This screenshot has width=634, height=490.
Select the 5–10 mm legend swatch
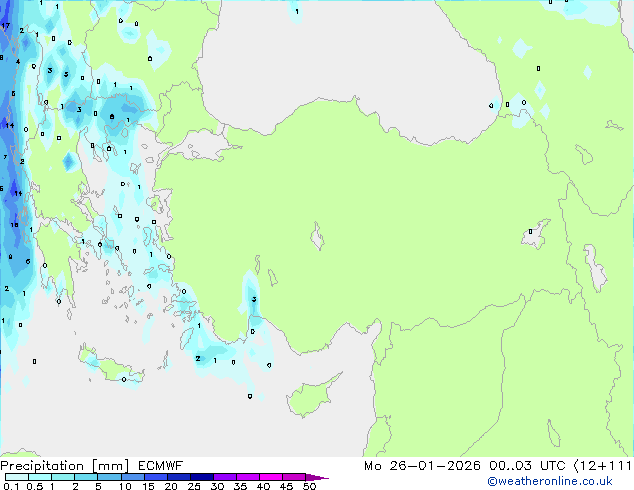coord(109,477)
